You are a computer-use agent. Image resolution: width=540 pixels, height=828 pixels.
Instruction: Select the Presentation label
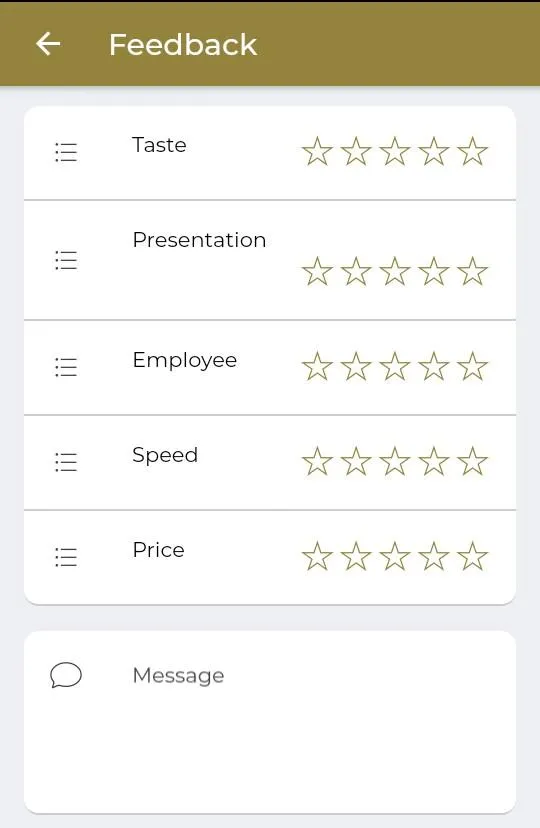click(x=199, y=240)
